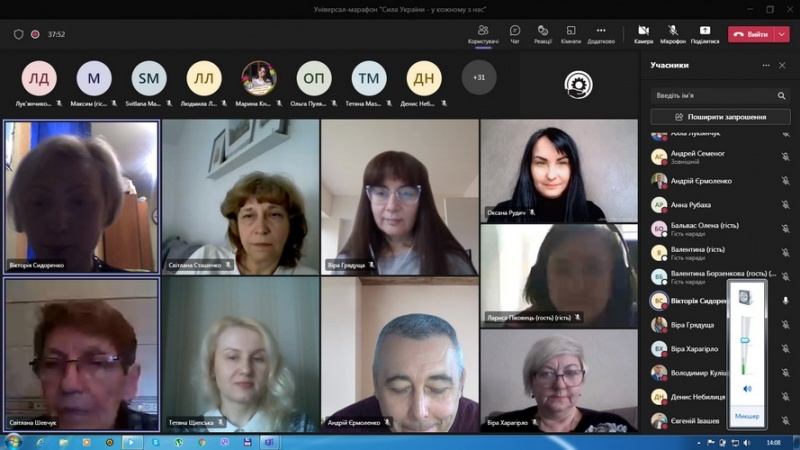Open the Мікшер link in volume popup
Viewport: 800px width, 450px height.
[x=746, y=416]
